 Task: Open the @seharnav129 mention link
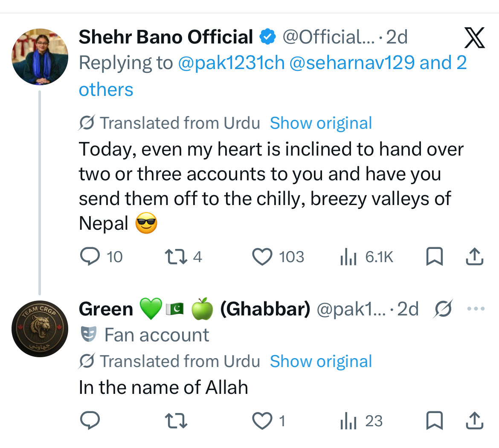pos(352,63)
